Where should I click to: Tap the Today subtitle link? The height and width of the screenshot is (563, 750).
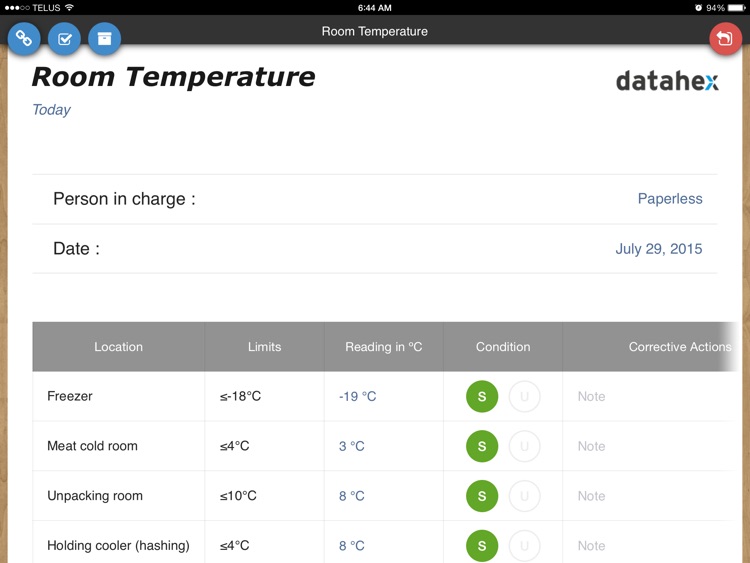pyautogui.click(x=51, y=110)
